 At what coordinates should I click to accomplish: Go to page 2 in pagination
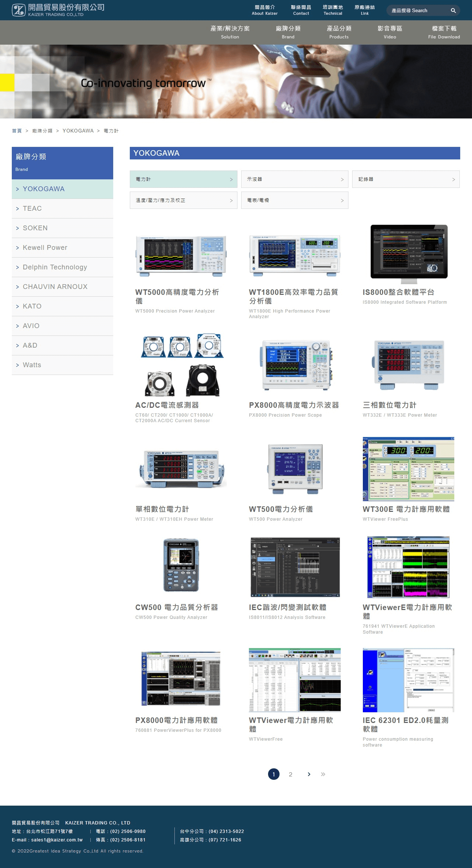point(291,774)
